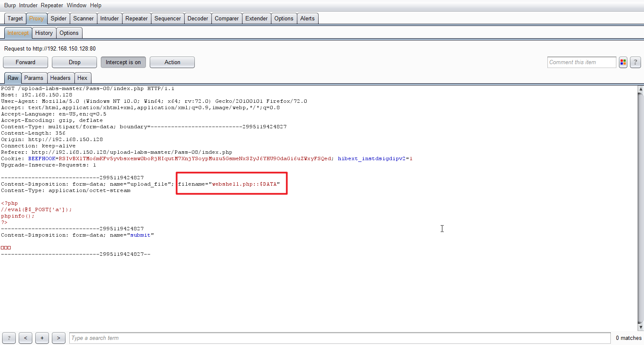Select the Raw request view tab
The height and width of the screenshot is (345, 644).
click(13, 78)
